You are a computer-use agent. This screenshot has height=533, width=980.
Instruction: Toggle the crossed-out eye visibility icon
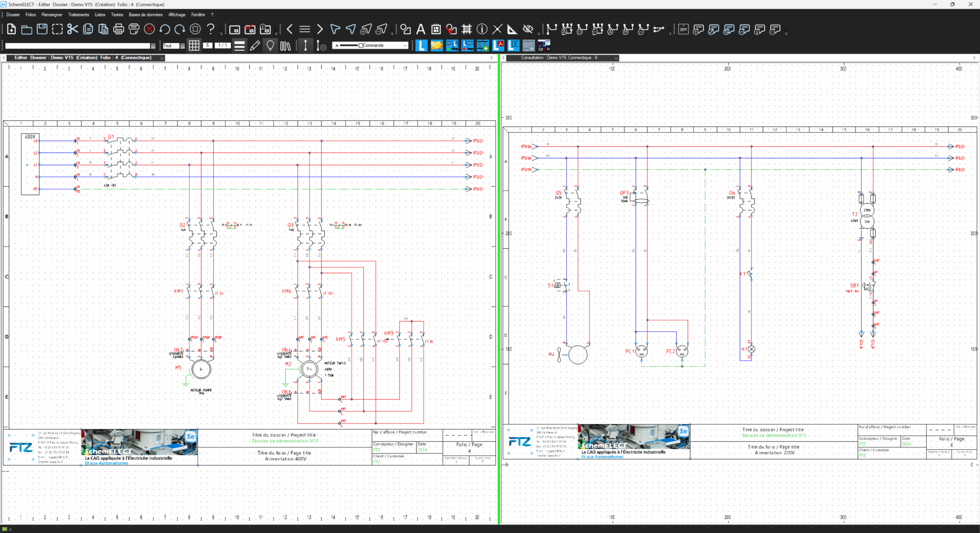click(528, 29)
